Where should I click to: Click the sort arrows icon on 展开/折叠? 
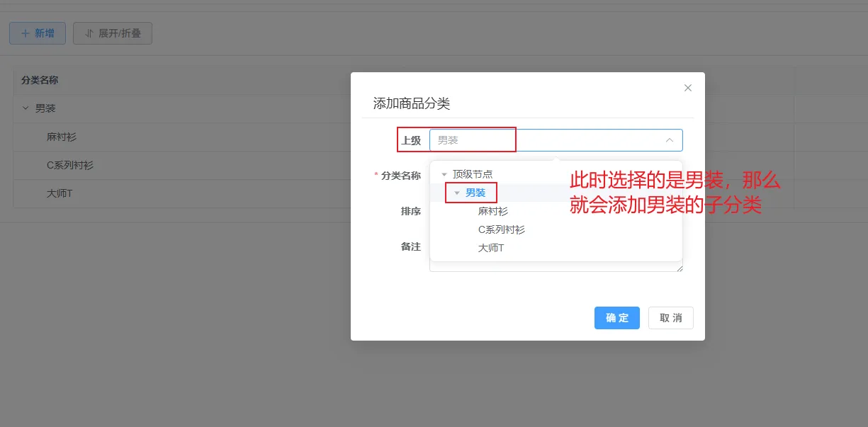pos(89,33)
